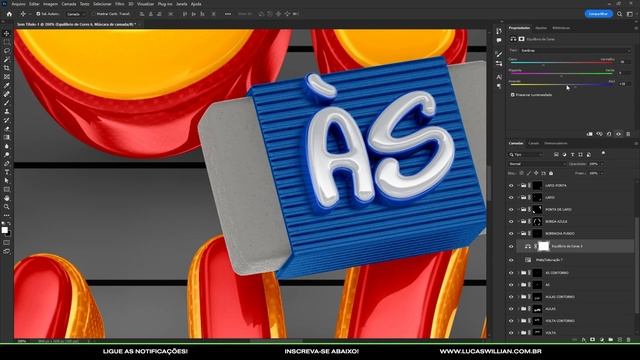Toggle Preservar Luminosidade checkbox

coord(513,95)
